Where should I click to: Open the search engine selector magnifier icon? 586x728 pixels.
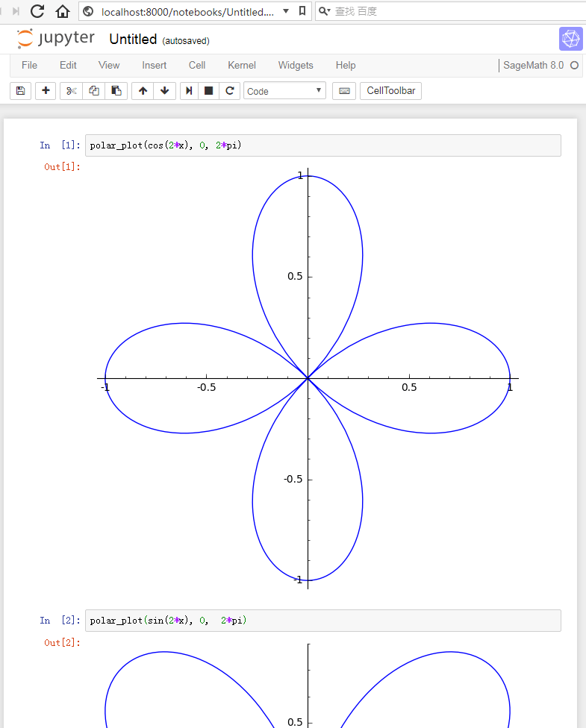tap(325, 11)
